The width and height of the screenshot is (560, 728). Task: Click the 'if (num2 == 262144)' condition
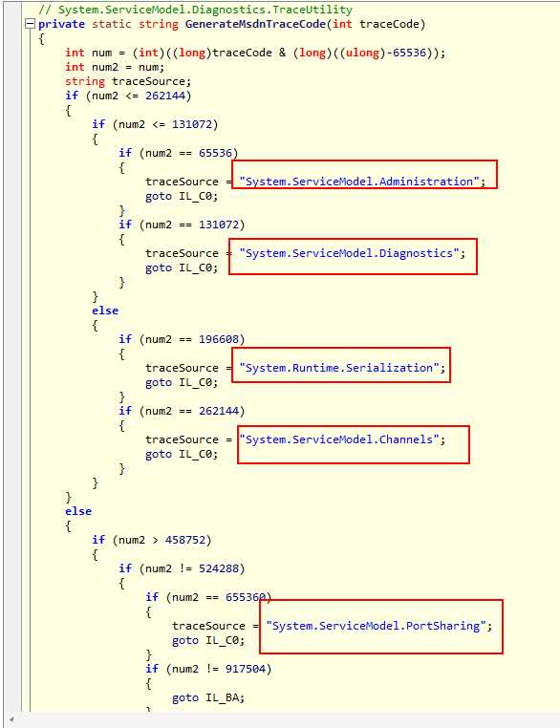pyautogui.click(x=182, y=411)
